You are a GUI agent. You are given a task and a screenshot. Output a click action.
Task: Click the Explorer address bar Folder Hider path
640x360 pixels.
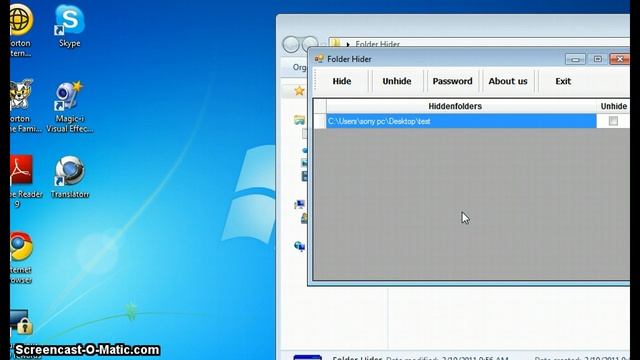(378, 44)
